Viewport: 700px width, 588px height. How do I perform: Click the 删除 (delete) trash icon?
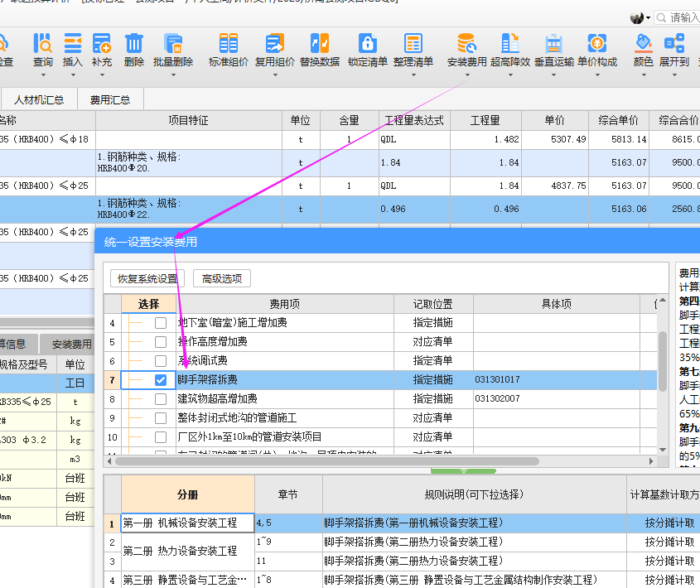pyautogui.click(x=134, y=44)
